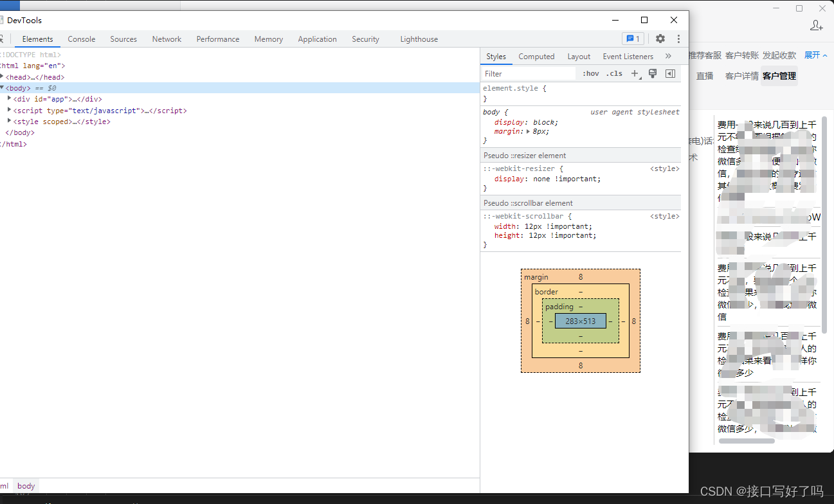834x504 pixels.
Task: Expand the head element node
Action: tap(2, 76)
